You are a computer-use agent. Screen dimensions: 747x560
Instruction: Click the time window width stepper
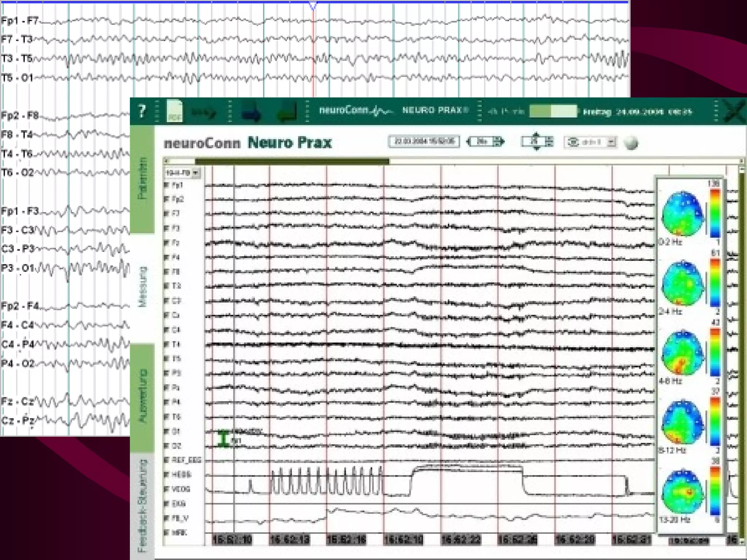[x=485, y=142]
